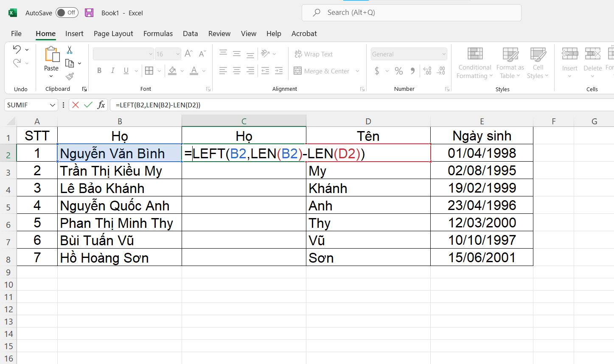The width and height of the screenshot is (614, 364).
Task: Expand the Paste options arrow
Action: (x=51, y=76)
